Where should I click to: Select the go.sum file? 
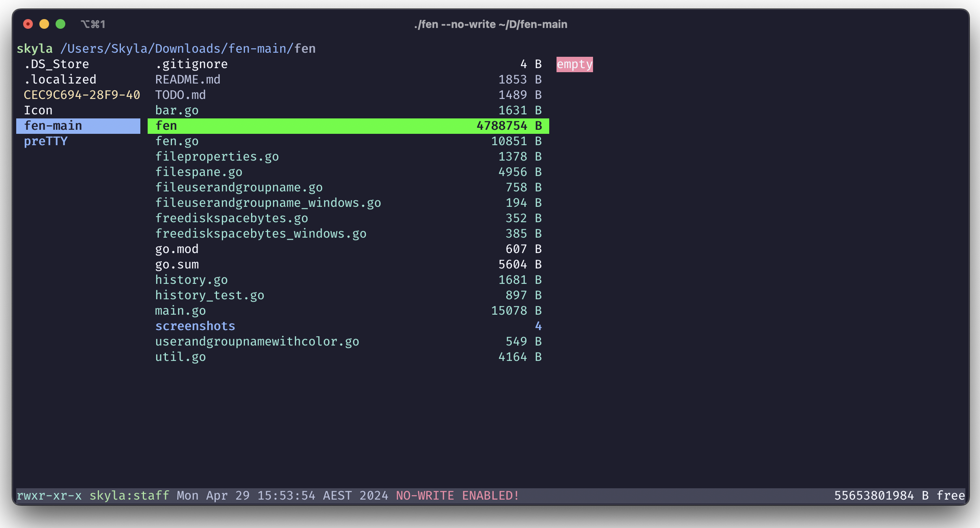[x=348, y=264]
